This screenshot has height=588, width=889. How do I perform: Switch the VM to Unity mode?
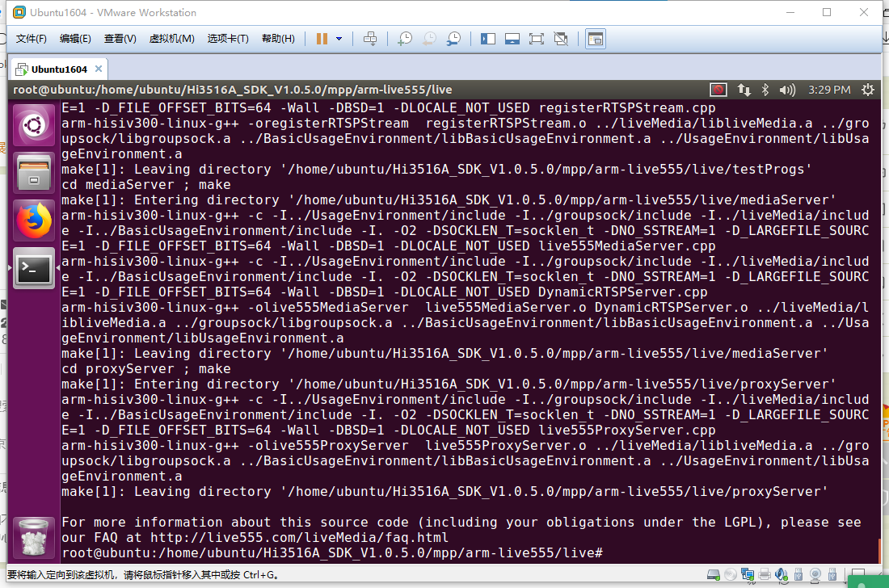560,38
